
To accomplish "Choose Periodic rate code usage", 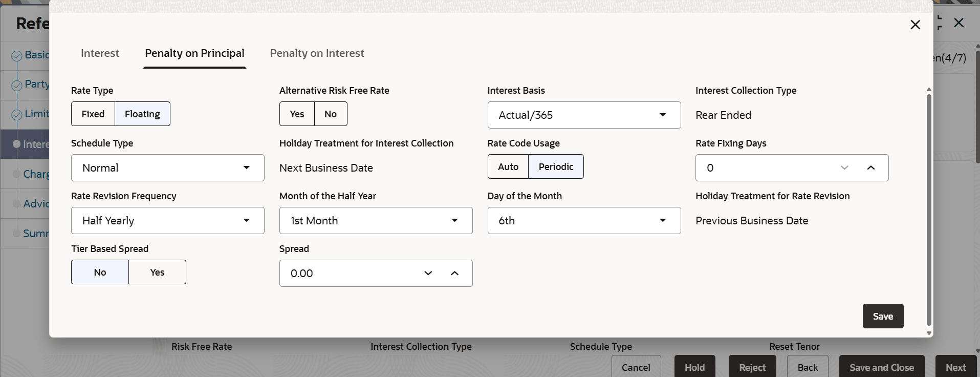I will pos(556,166).
